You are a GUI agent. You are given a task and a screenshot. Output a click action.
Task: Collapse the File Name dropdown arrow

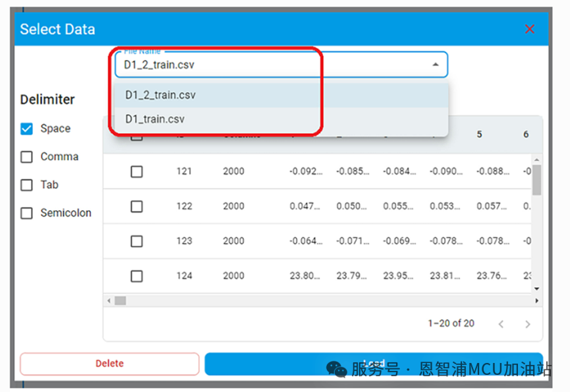435,65
